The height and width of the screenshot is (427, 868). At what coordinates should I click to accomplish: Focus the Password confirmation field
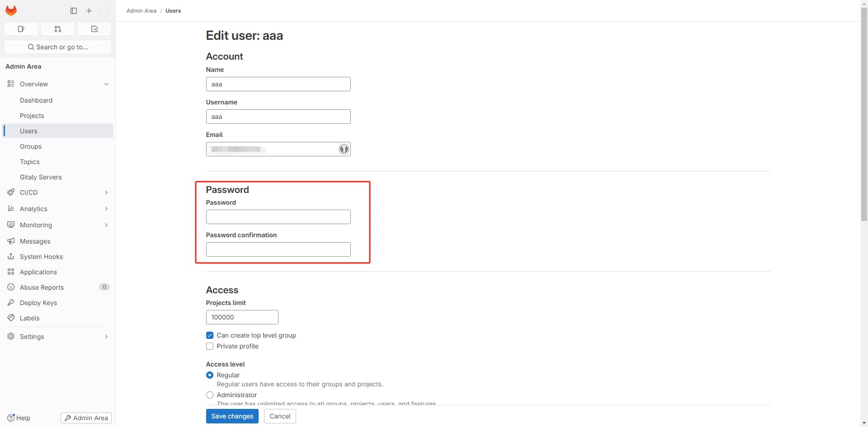[278, 249]
